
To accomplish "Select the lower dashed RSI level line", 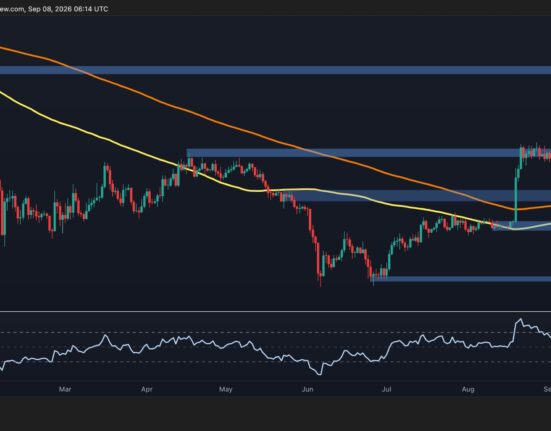I will 276,362.
